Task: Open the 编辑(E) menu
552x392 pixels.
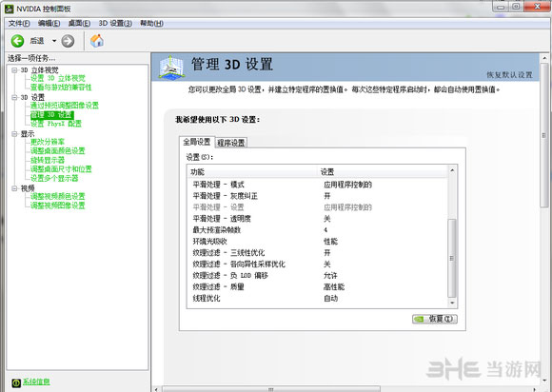Action: click(x=49, y=23)
